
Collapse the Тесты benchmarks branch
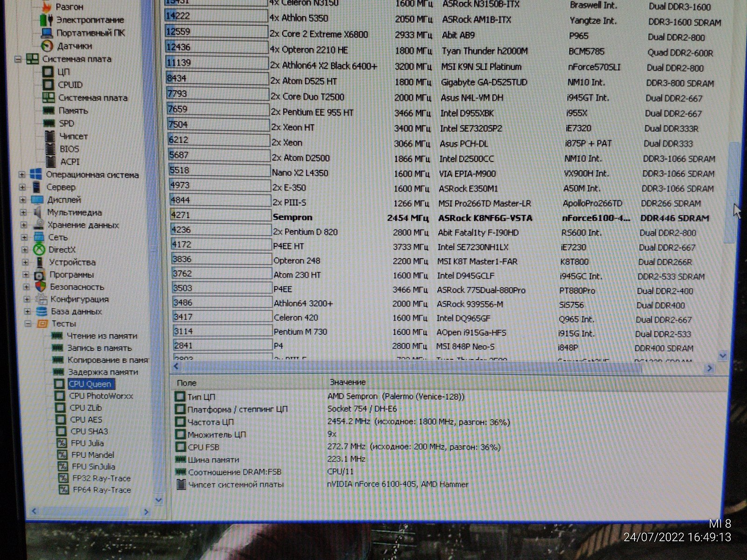coord(28,323)
